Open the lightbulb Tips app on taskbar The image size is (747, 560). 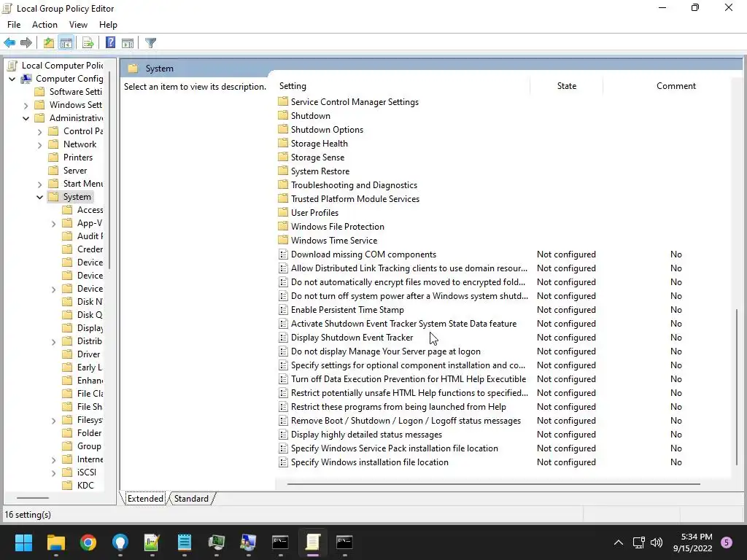click(x=120, y=542)
